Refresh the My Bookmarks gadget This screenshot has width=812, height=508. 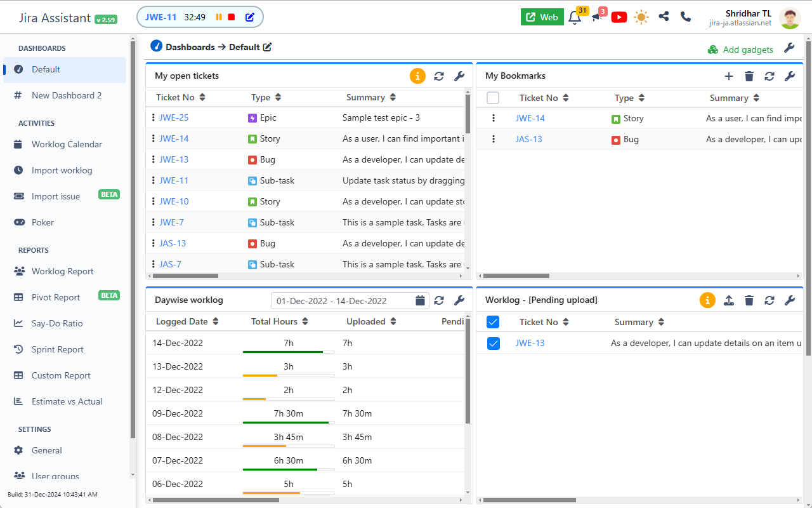click(x=769, y=76)
